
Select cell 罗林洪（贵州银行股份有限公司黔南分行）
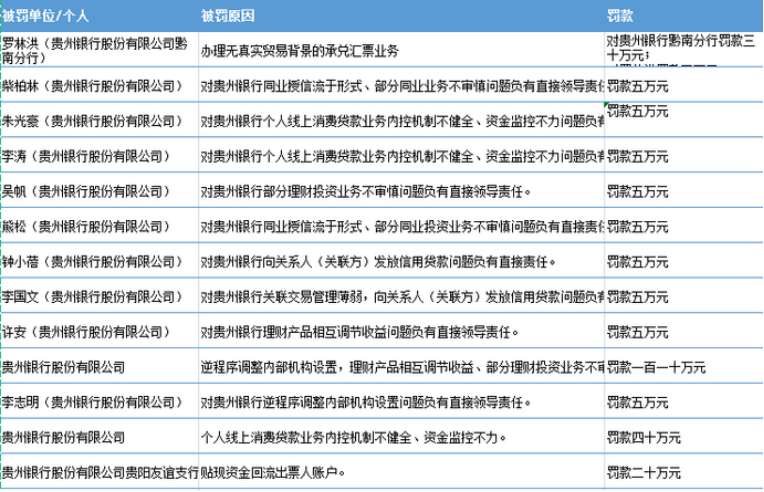click(x=99, y=50)
